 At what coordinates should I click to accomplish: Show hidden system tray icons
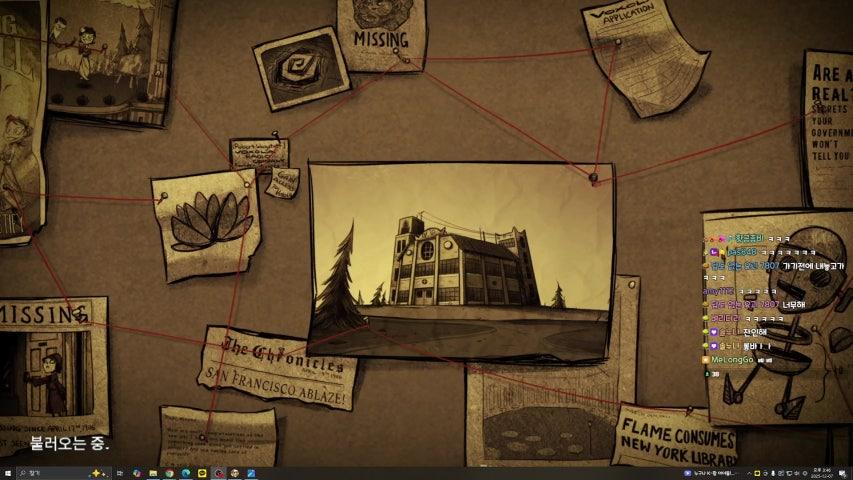tap(749, 473)
